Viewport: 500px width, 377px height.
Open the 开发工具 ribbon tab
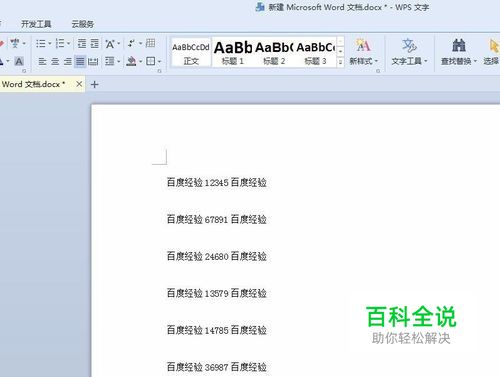(36, 24)
